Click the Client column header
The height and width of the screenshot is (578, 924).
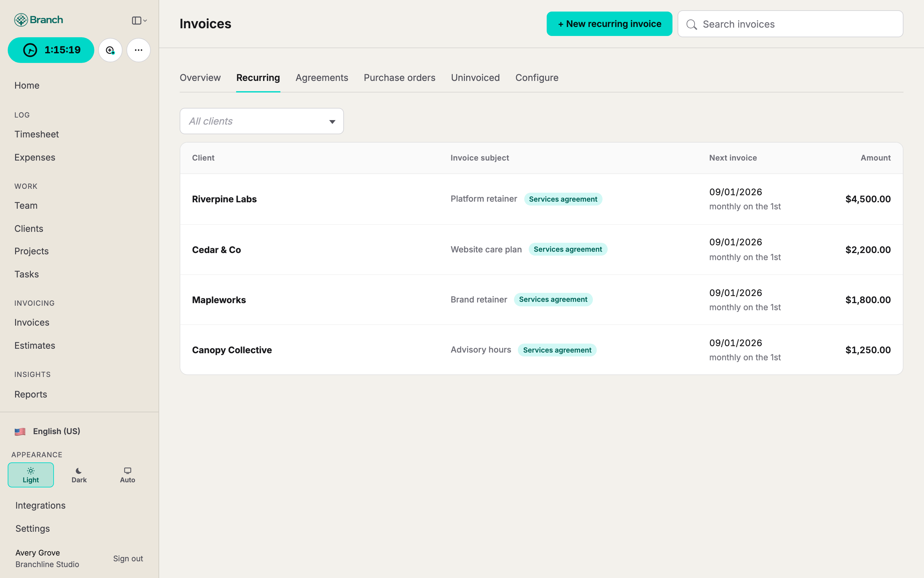[203, 158]
